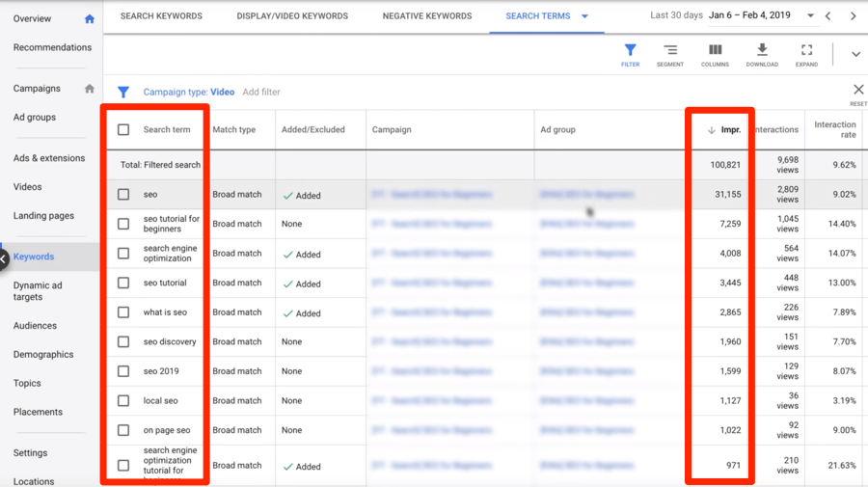Open the Search Terms tab dropdown arrow
This screenshot has height=487, width=868.
pyautogui.click(x=584, y=16)
